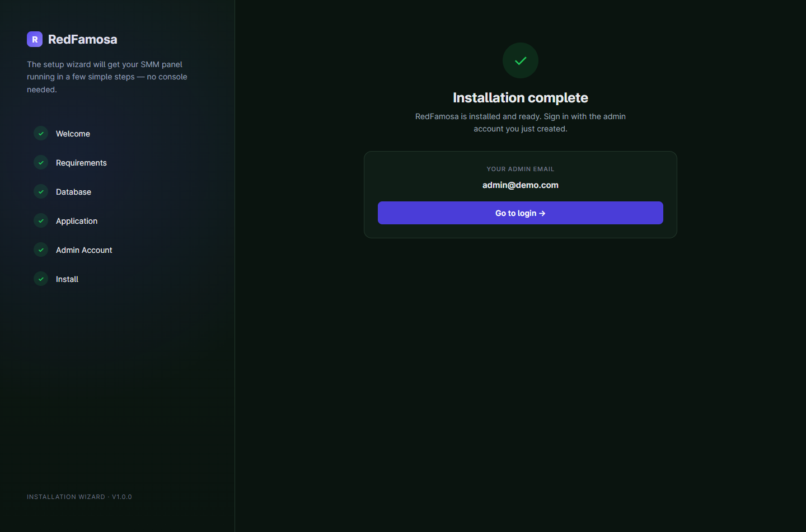Click the checkmark icon beside Welcome
The image size is (806, 532).
(x=41, y=133)
